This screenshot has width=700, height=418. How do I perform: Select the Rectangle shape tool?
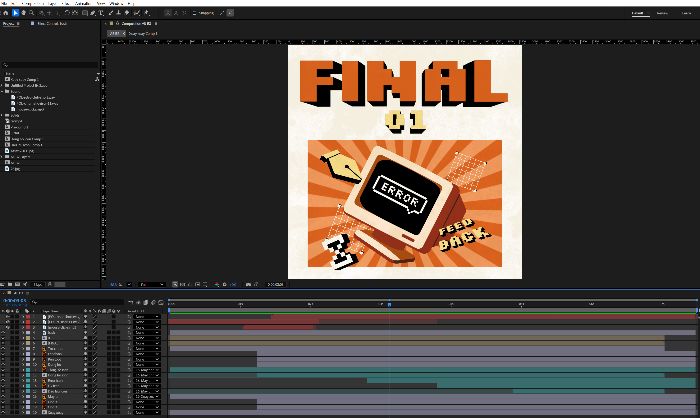[85, 13]
